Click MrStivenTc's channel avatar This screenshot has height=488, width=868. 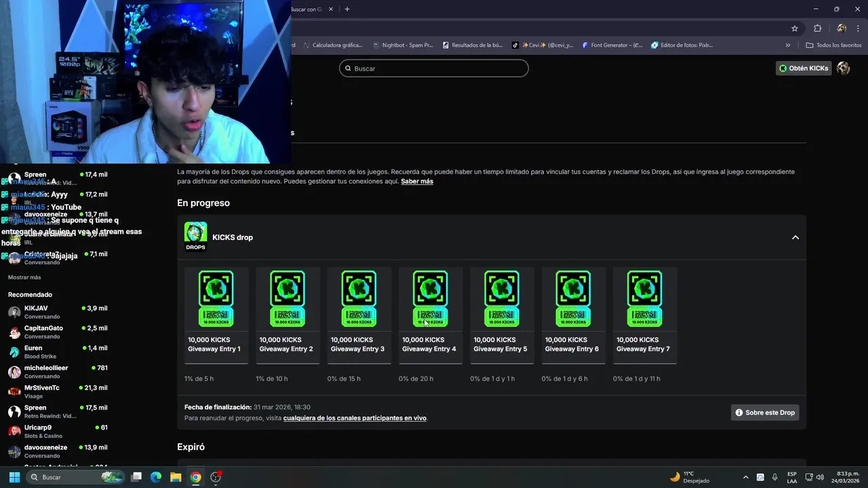click(14, 392)
